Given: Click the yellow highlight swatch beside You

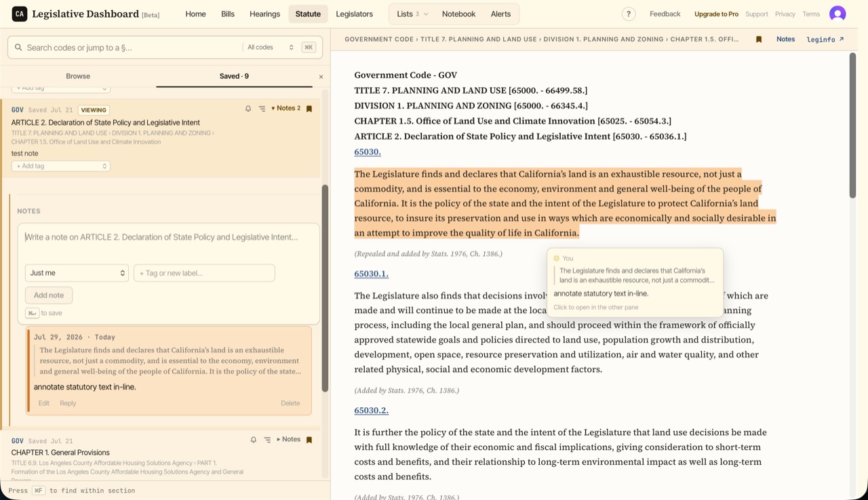Looking at the screenshot, I should pos(557,258).
